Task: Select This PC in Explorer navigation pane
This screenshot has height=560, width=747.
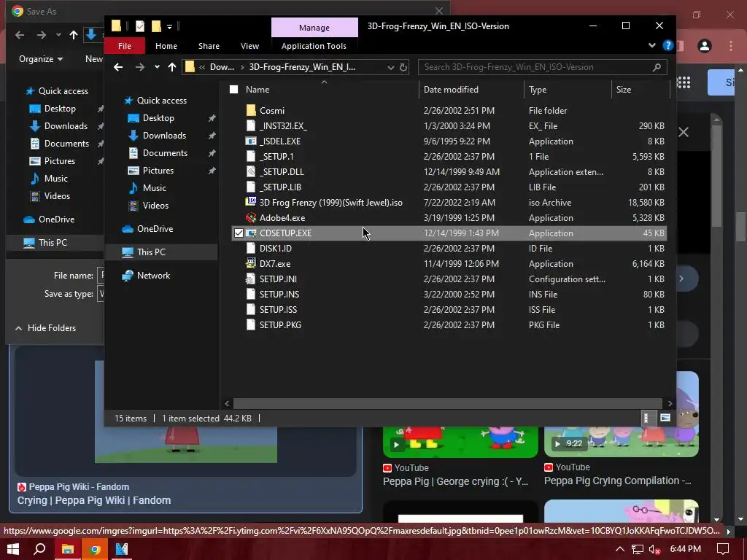Action: (161, 252)
